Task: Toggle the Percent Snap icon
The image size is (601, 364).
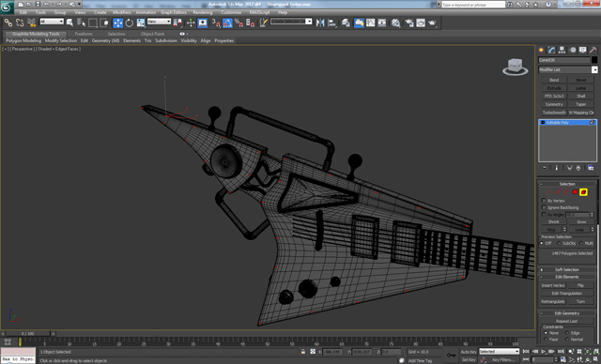Action: [x=239, y=23]
